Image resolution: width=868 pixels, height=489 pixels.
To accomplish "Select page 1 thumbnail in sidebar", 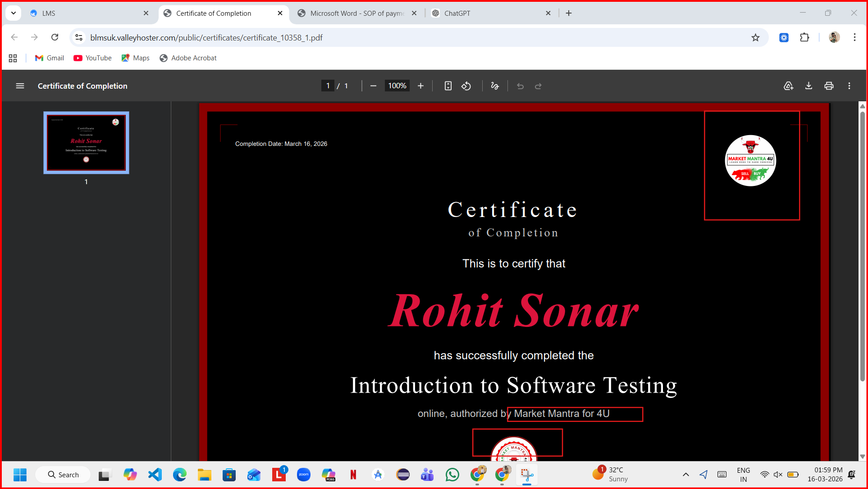I will 86,143.
